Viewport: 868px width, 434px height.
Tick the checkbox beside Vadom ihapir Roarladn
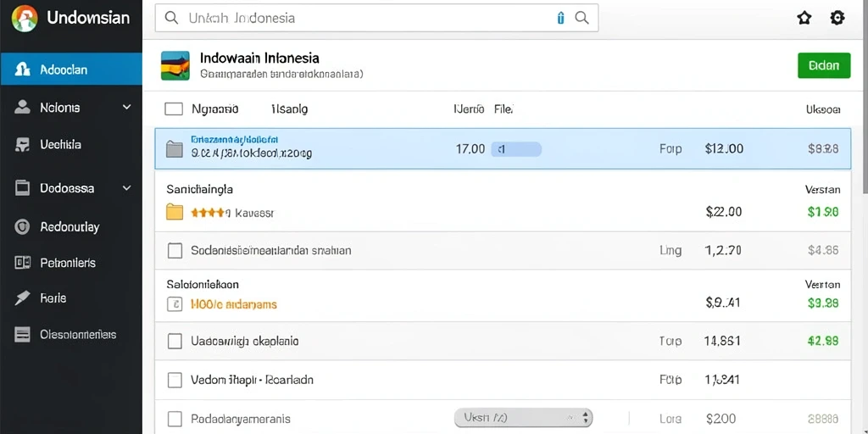coord(175,380)
